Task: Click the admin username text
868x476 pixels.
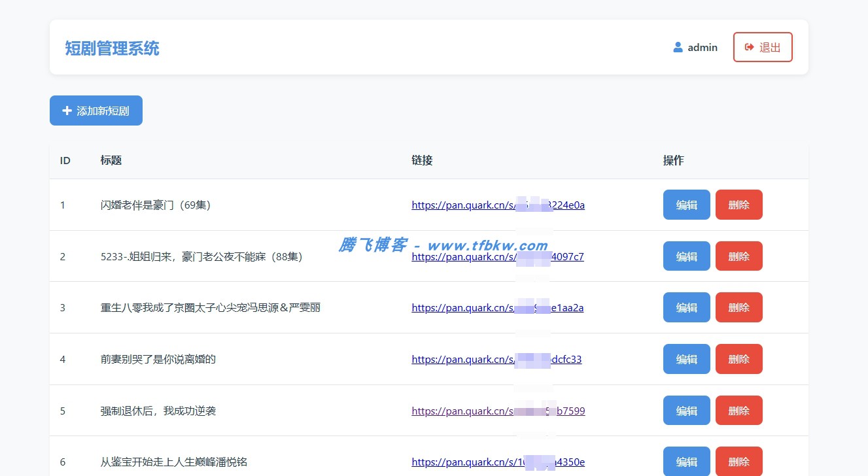Action: click(703, 47)
